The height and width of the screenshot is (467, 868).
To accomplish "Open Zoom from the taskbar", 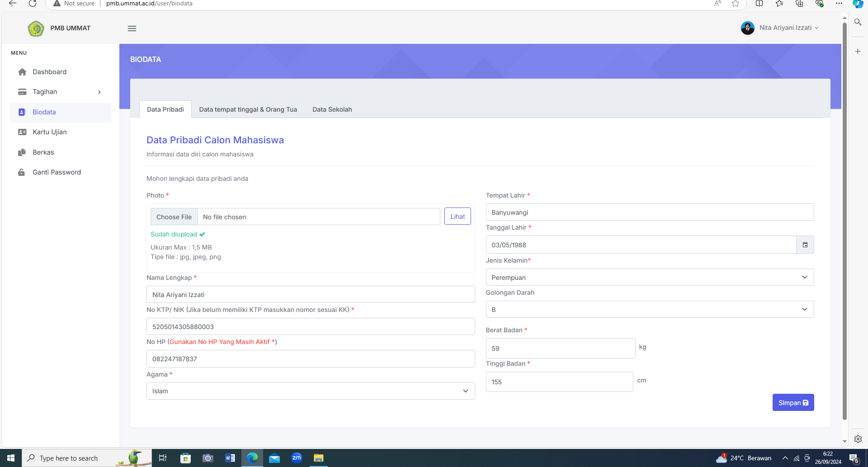I will pos(297,458).
